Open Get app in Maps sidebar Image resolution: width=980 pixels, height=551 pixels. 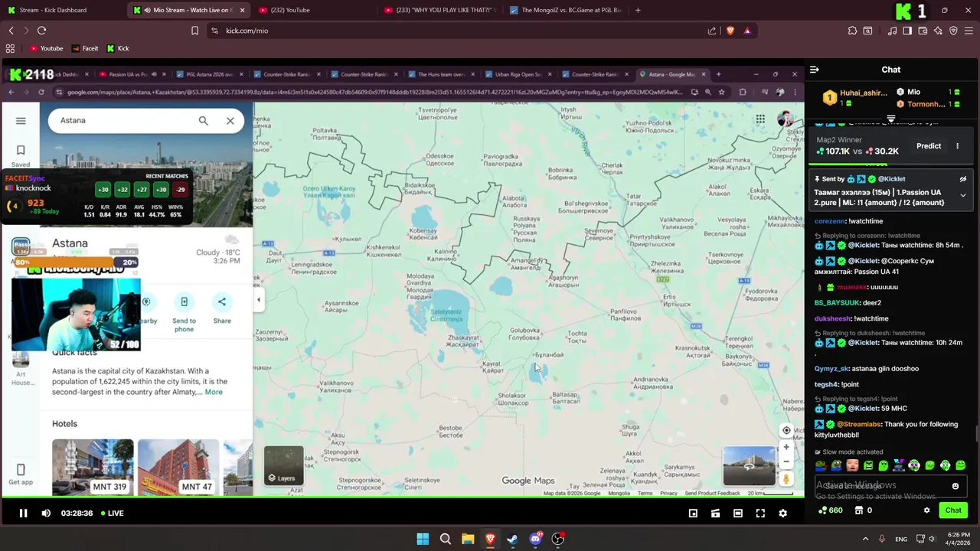(21, 474)
